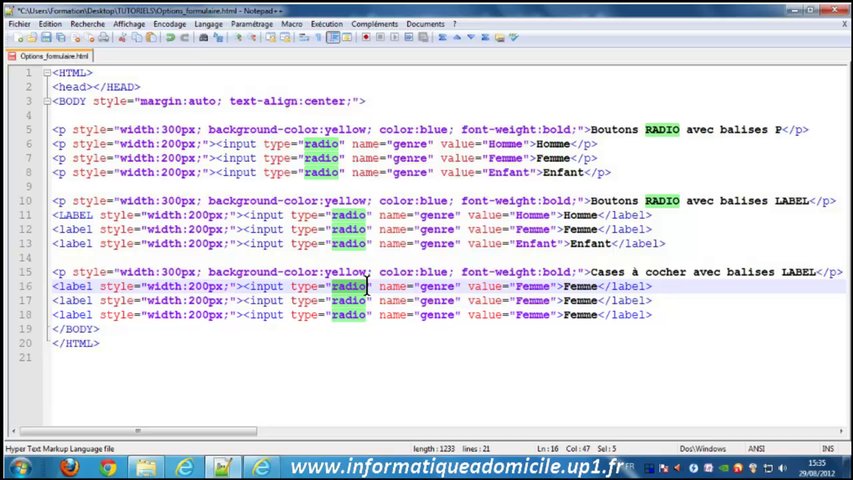Click the Stop recording macro icon
Image resolution: width=853 pixels, height=480 pixels.
point(380,38)
